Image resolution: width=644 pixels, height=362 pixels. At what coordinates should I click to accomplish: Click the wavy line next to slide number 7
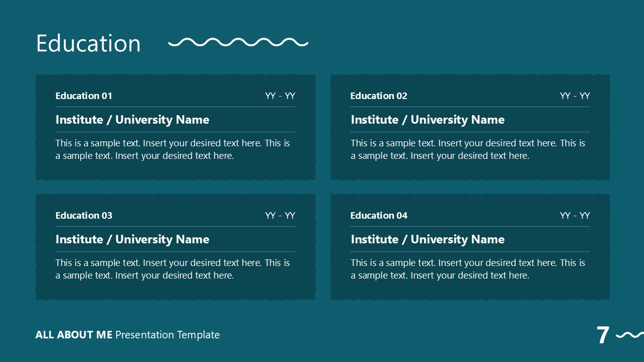[x=630, y=335]
